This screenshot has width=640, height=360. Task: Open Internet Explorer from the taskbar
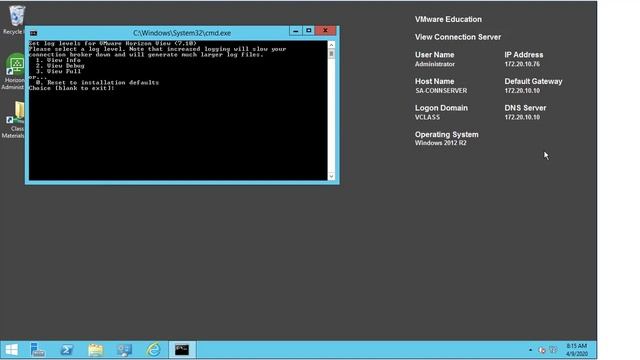pyautogui.click(x=153, y=350)
